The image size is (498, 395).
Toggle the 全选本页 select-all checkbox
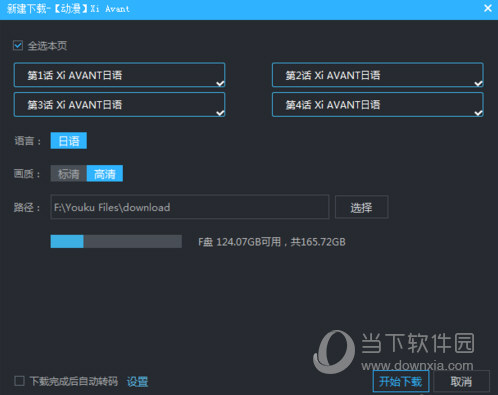(x=18, y=45)
